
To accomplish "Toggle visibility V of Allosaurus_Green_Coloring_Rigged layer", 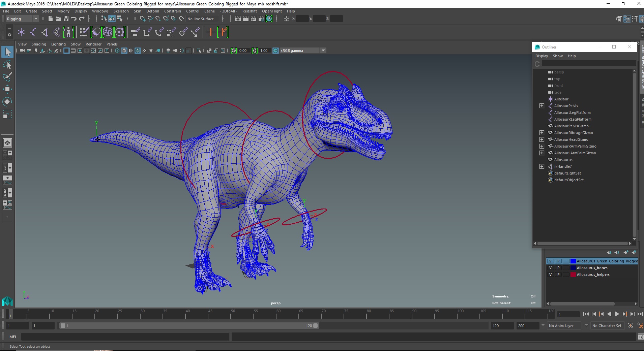I will click(551, 261).
